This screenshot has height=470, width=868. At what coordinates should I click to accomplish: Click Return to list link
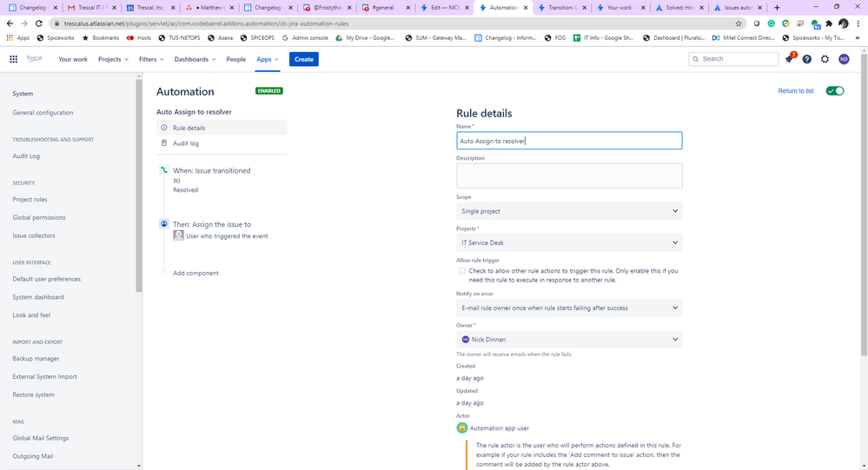pyautogui.click(x=796, y=91)
